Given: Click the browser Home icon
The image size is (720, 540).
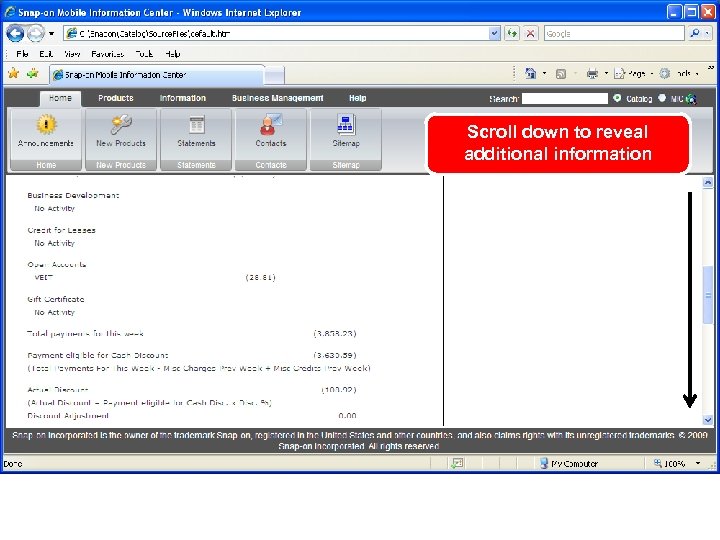Looking at the screenshot, I should (x=531, y=73).
